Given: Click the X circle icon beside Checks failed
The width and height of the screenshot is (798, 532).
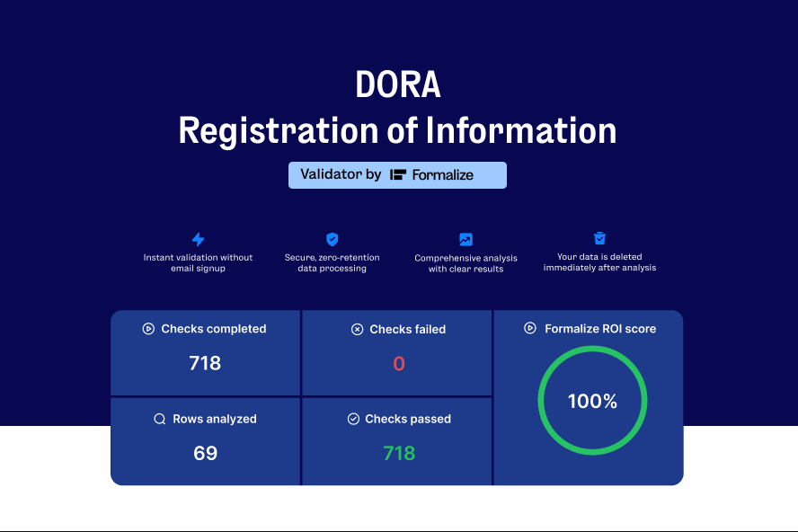Looking at the screenshot, I should click(358, 330).
